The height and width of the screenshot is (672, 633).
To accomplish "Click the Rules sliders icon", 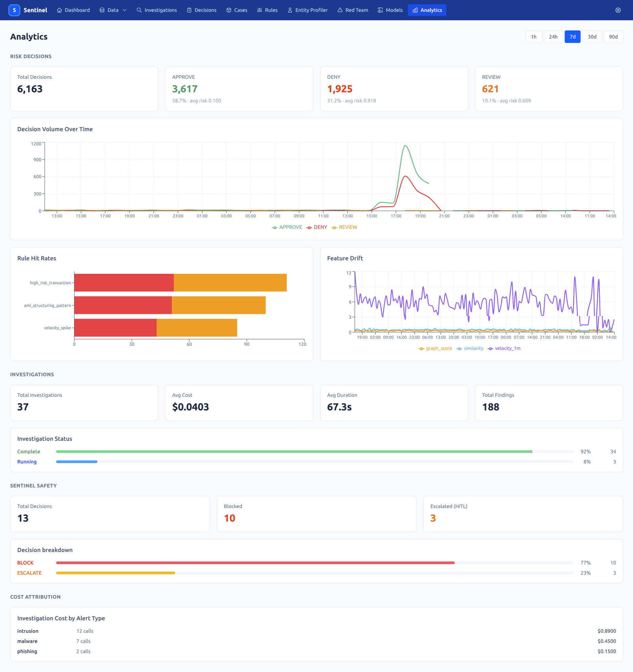I will (260, 10).
